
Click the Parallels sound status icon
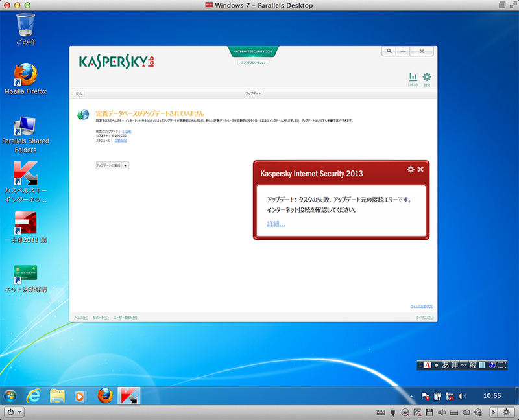coord(442,412)
